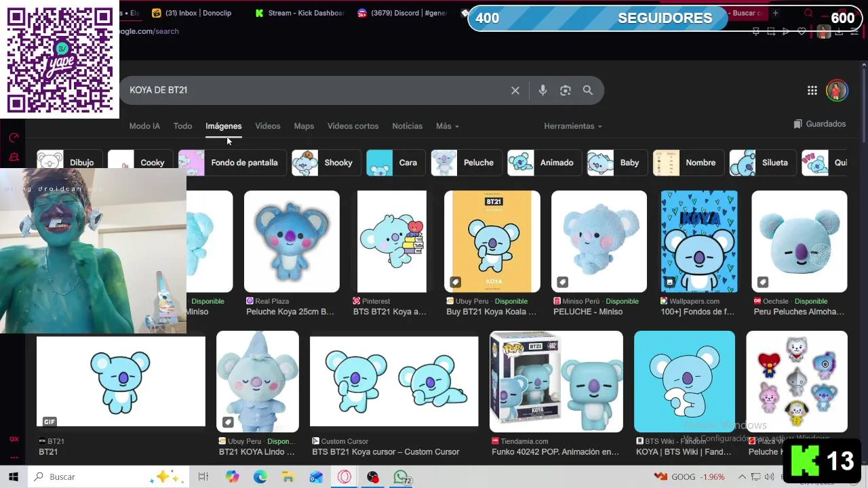This screenshot has height=488, width=868.
Task: Open search by image camera icon
Action: (566, 90)
